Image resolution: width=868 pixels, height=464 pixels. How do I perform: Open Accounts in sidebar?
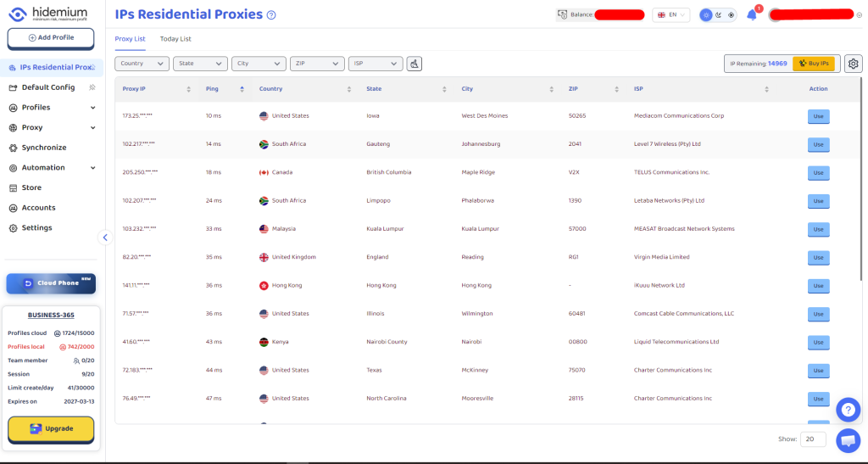(38, 208)
